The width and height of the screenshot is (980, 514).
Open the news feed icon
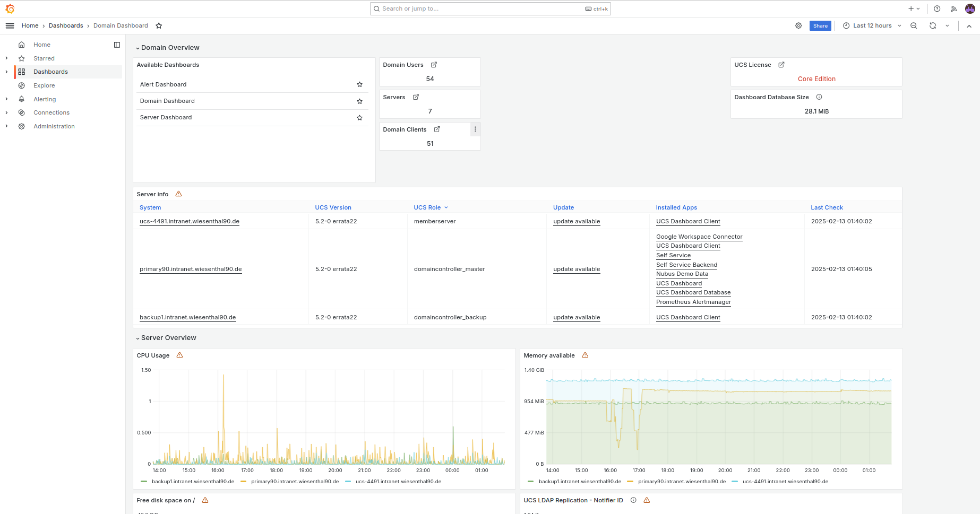(x=953, y=8)
